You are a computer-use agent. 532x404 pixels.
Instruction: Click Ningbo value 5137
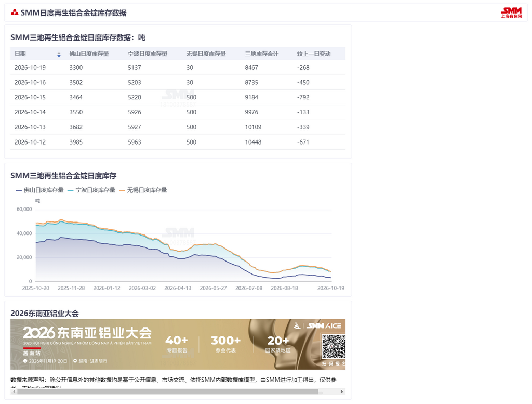pyautogui.click(x=135, y=68)
